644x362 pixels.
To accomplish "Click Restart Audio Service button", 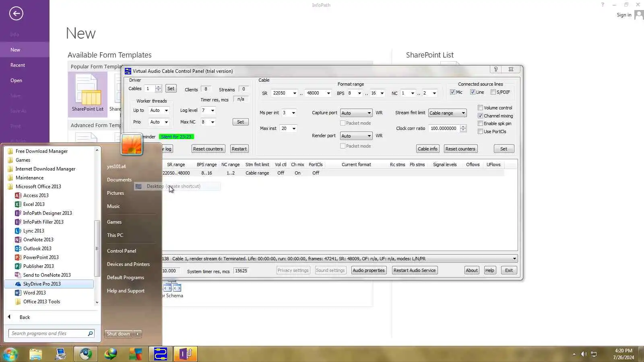I will [415, 270].
